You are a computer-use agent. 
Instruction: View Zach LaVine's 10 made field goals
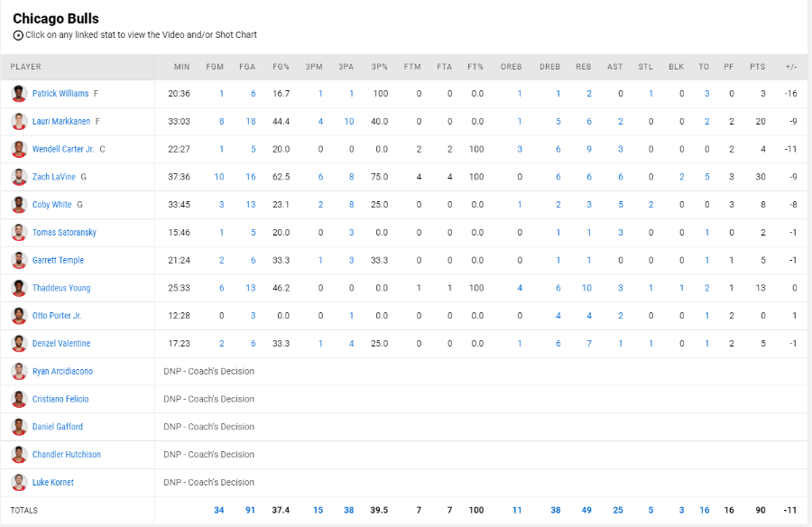coord(219,177)
